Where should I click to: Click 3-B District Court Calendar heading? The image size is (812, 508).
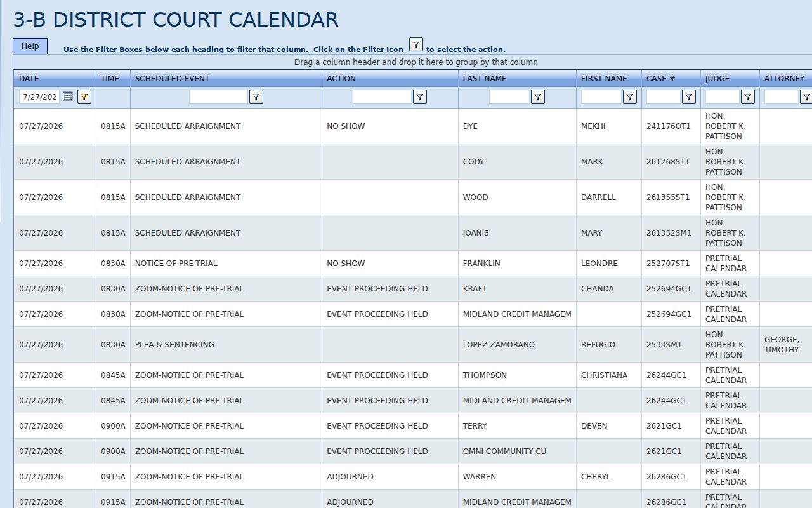pos(176,20)
